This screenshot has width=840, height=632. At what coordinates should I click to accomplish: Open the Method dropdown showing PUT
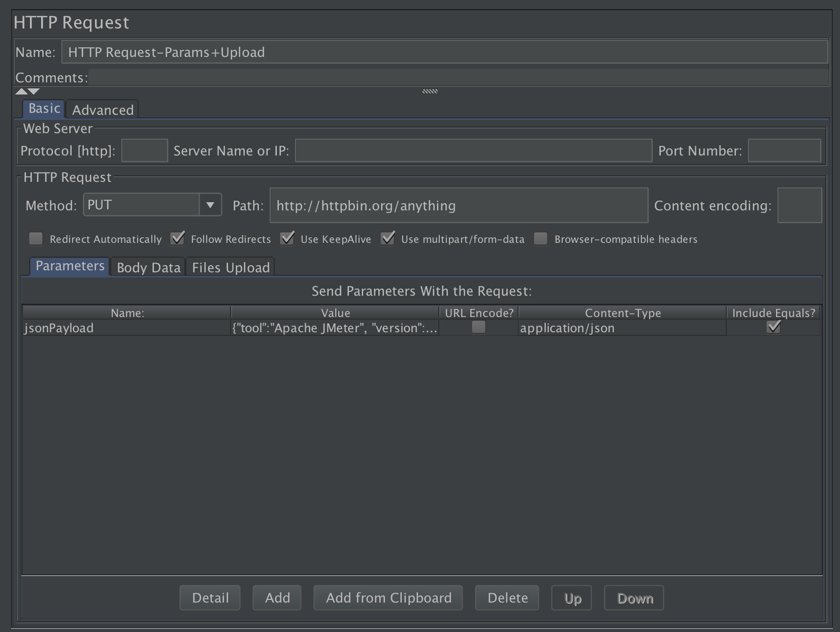tap(210, 205)
